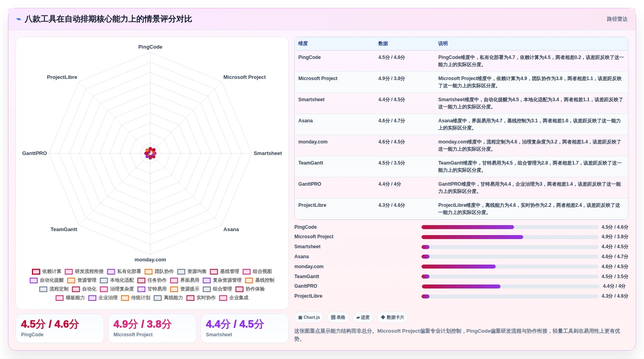Viewport: 644px width, 359px height.
Task: Click the 数据 column header
Action: (x=383, y=43)
